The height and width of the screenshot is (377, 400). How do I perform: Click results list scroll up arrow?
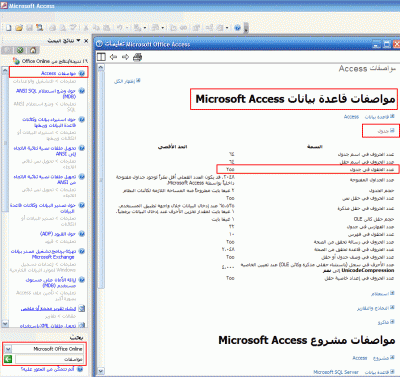click(5, 70)
